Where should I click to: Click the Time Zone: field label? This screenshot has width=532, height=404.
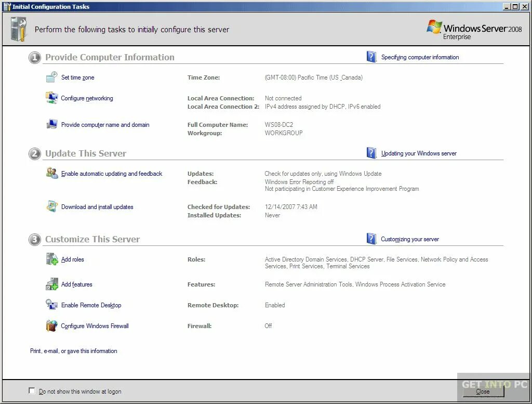tap(204, 77)
